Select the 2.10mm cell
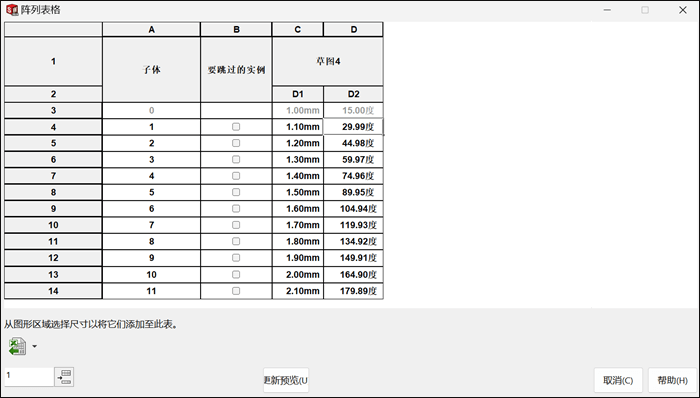 298,291
